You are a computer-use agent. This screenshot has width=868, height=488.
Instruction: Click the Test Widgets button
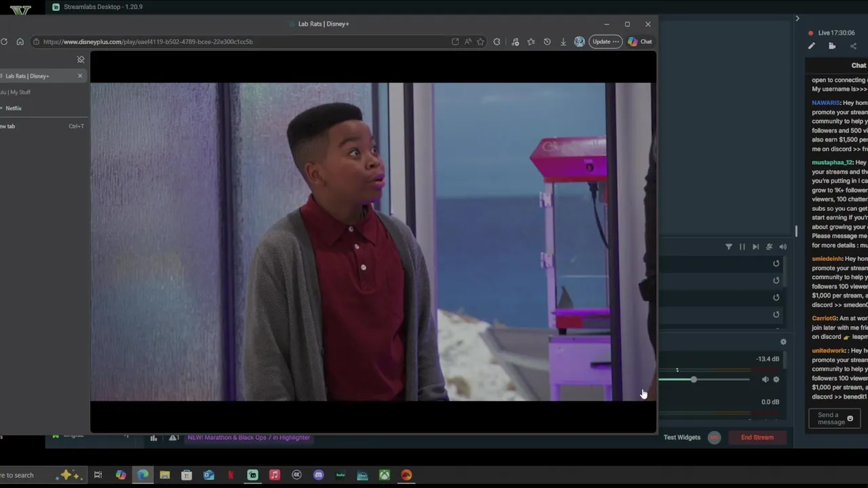[x=682, y=437]
